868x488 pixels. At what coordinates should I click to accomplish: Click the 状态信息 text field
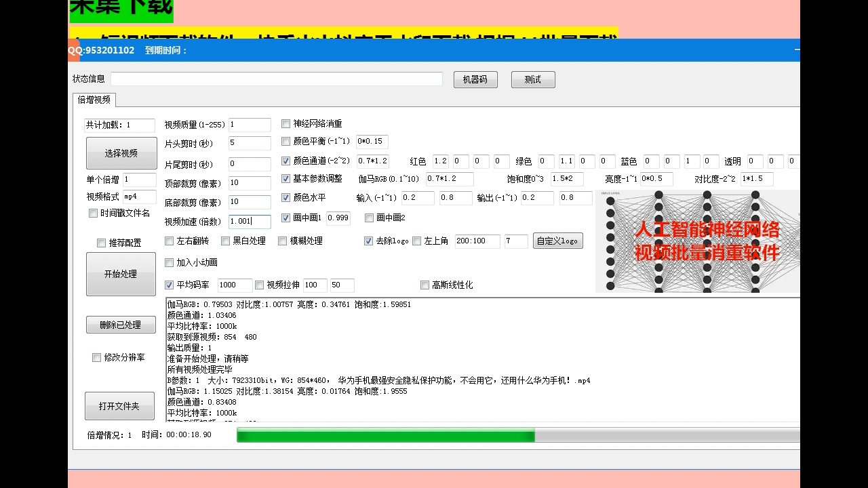pyautogui.click(x=277, y=79)
